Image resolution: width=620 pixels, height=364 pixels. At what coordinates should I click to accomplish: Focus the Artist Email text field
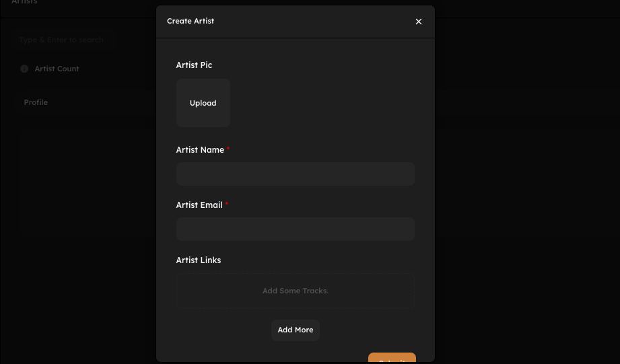click(x=295, y=229)
